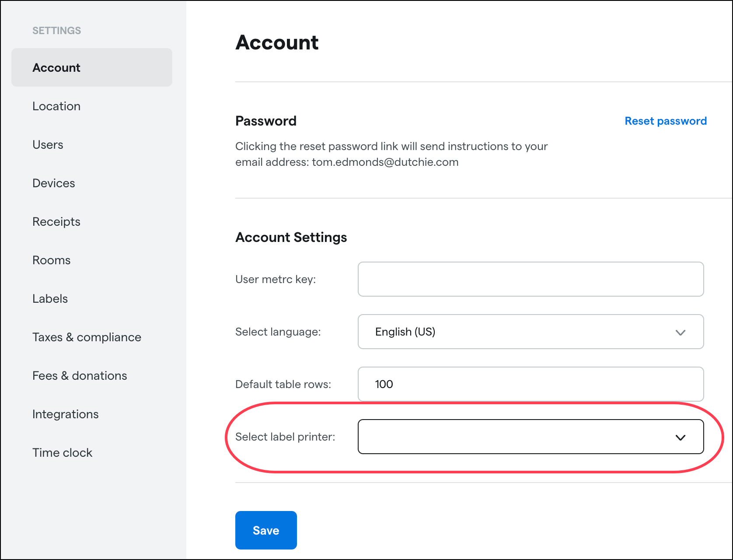Click the Default table rows input
The image size is (733, 560).
[x=530, y=384]
